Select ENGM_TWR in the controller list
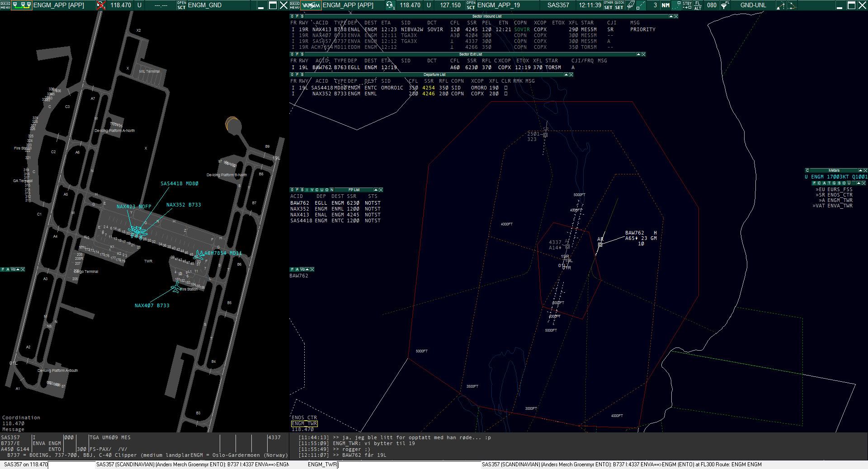 [304, 423]
